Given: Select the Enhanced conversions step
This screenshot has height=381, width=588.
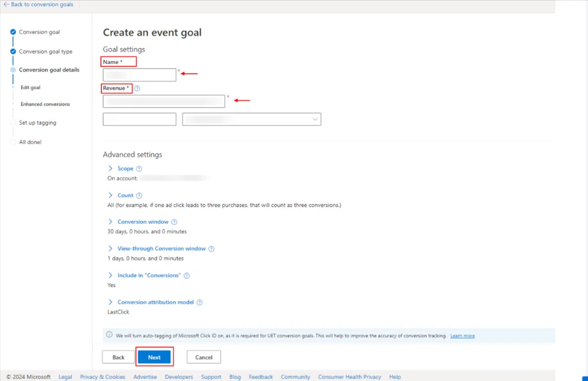Looking at the screenshot, I should 45,104.
